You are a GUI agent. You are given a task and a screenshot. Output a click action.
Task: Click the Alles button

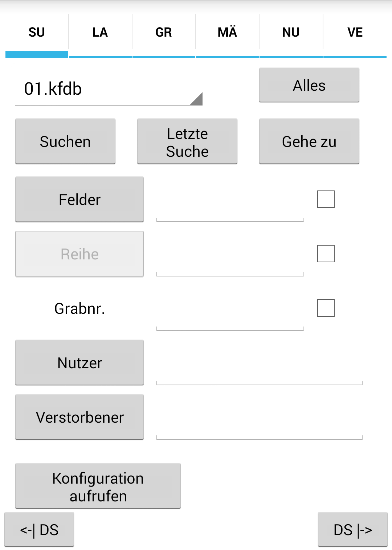(309, 85)
